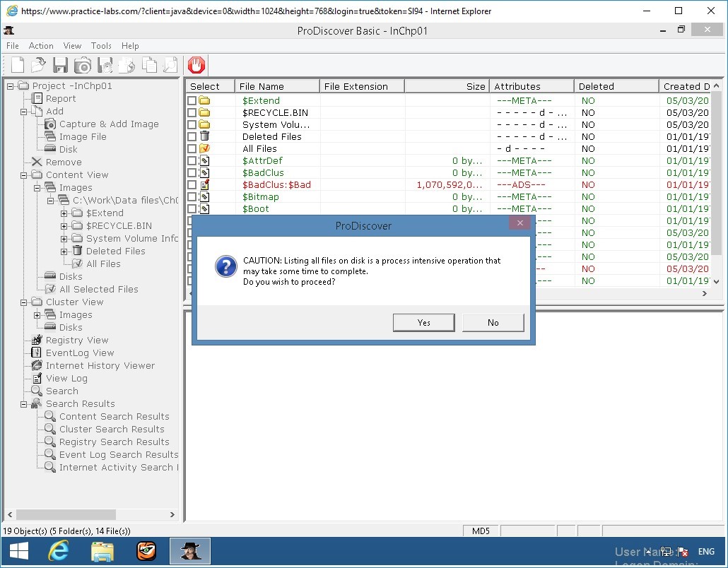The image size is (728, 568).
Task: Click file list scroll-right arrow
Action: point(704,293)
